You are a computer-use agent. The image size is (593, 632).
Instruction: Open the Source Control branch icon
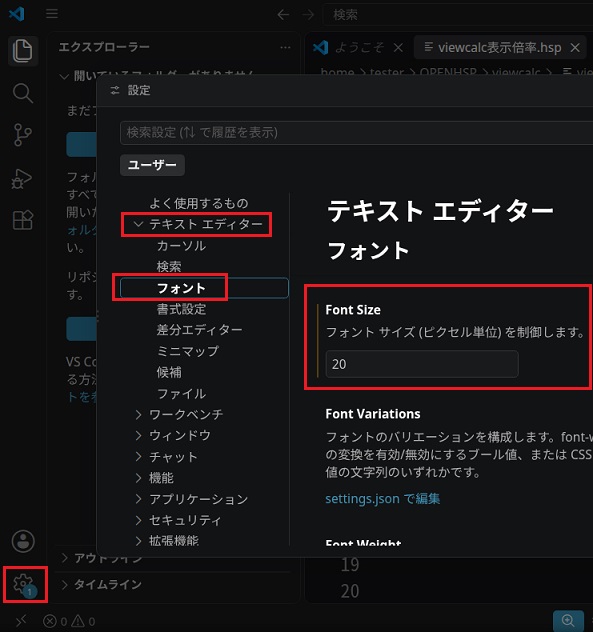[x=23, y=135]
